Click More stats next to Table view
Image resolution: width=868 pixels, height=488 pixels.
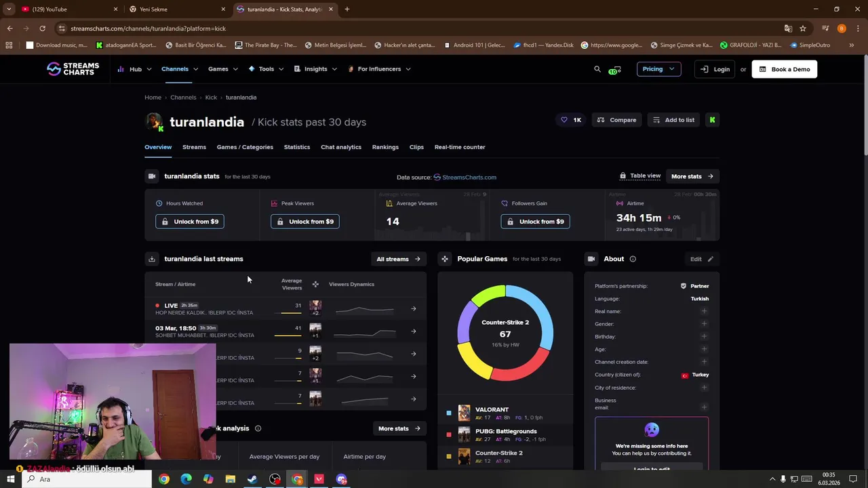tap(692, 176)
